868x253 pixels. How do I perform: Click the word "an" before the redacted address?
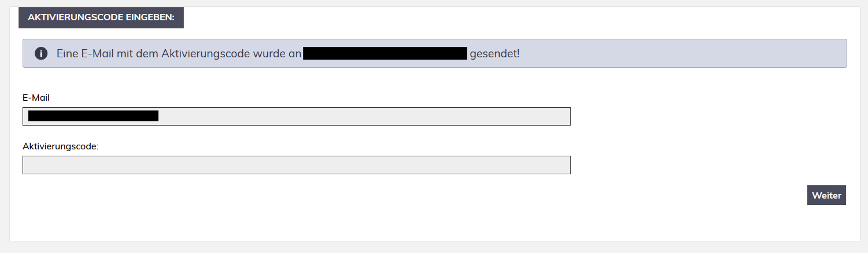[295, 54]
